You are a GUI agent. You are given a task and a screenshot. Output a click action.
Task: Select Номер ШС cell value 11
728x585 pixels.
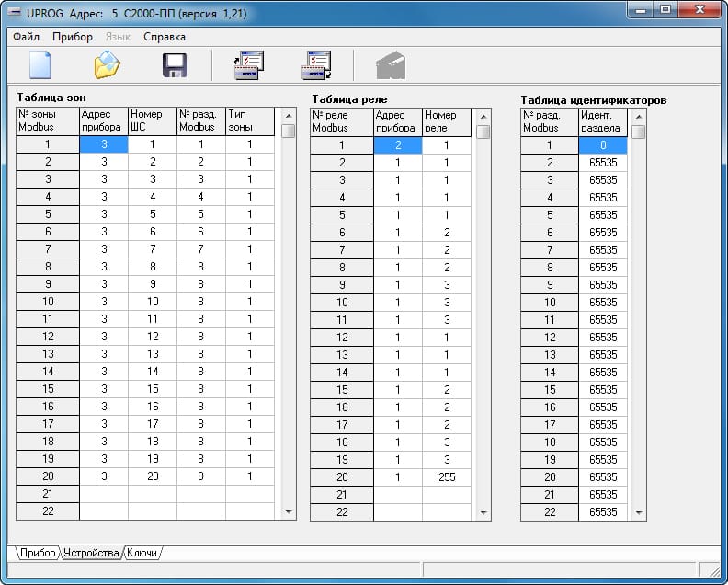pos(153,319)
